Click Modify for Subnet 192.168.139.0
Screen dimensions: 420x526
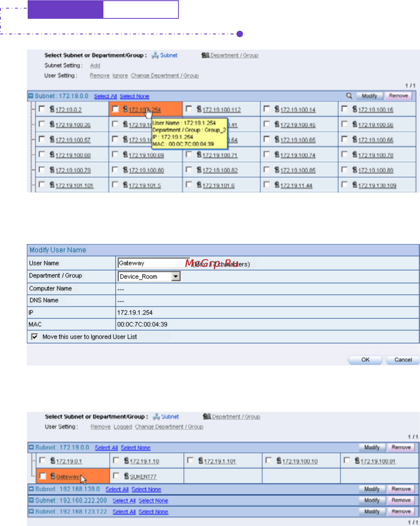click(x=372, y=489)
